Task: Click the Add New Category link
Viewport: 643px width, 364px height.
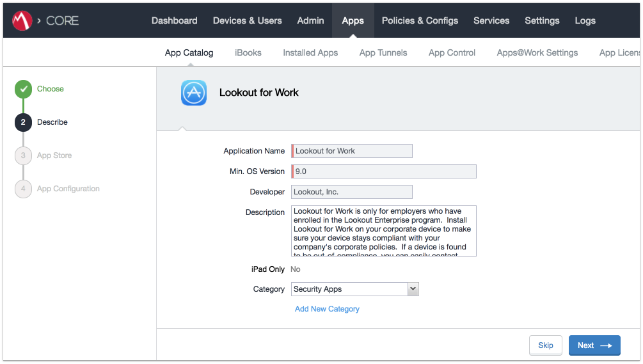Action: (327, 309)
